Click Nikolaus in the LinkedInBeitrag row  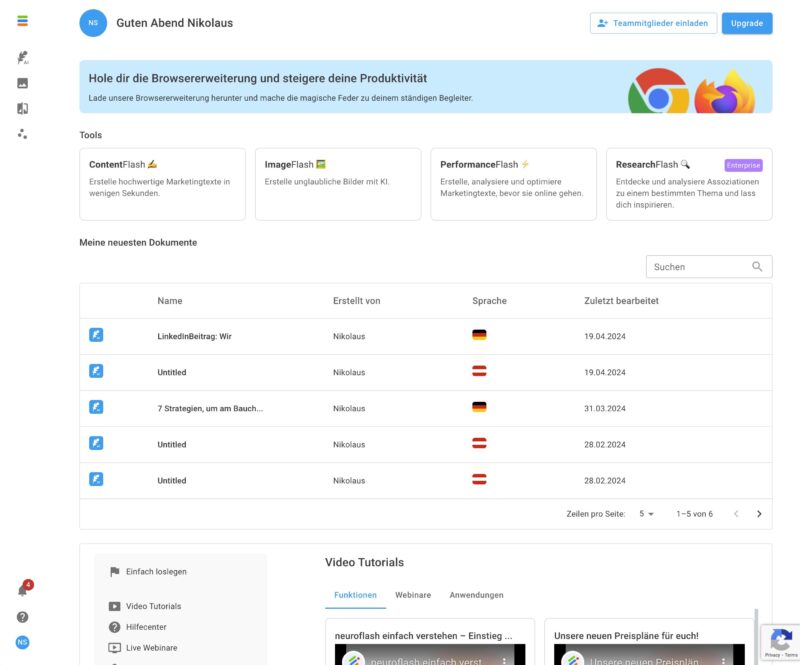pyautogui.click(x=349, y=336)
